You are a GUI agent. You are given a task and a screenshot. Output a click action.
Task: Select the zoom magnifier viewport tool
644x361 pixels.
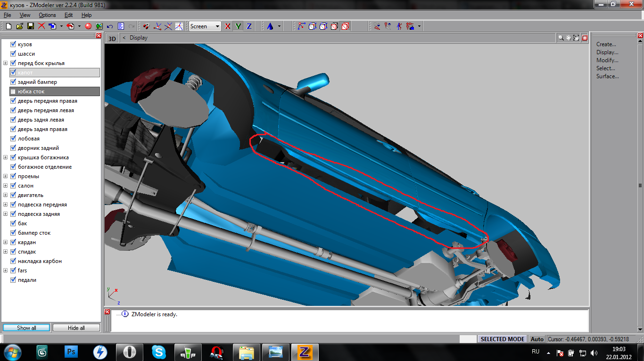coord(561,38)
